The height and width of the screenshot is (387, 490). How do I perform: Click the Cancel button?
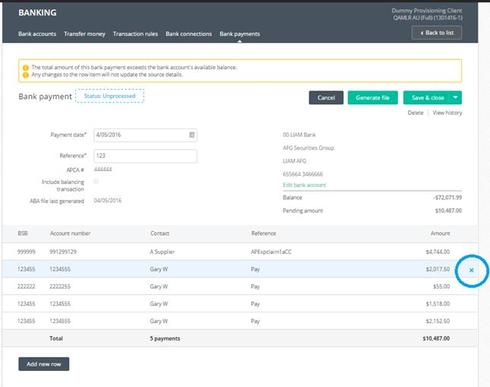click(326, 97)
